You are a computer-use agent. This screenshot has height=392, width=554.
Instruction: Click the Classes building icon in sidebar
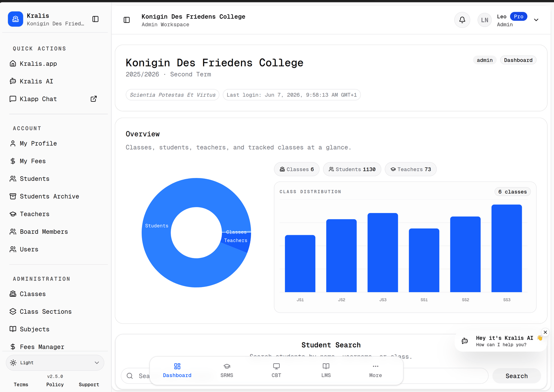13,294
